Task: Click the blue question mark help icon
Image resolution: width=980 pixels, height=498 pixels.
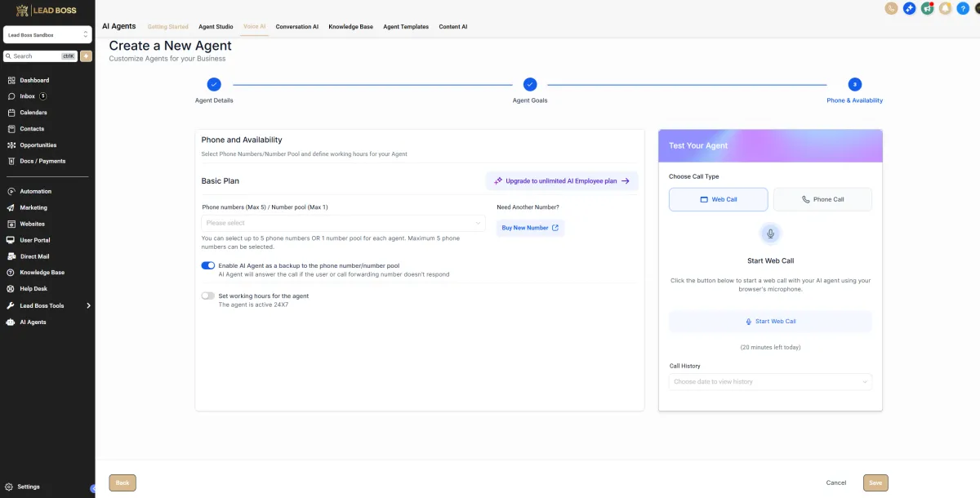Action: tap(963, 8)
